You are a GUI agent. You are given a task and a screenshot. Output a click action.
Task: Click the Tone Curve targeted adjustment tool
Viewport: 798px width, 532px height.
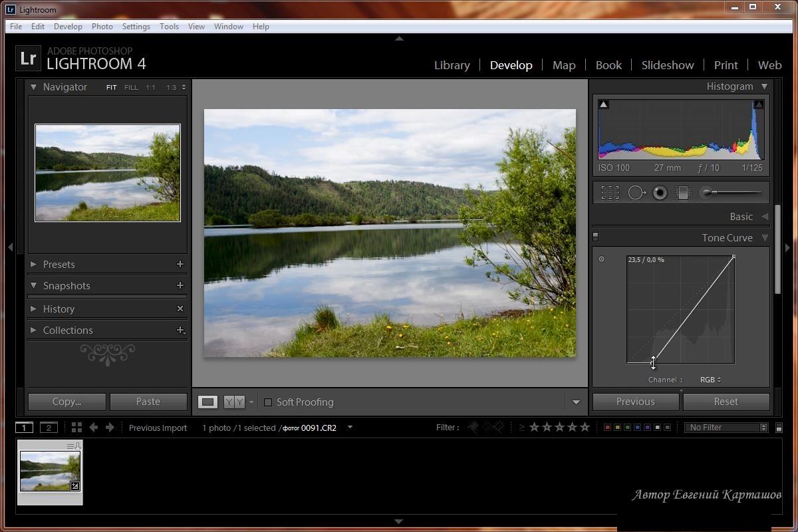pyautogui.click(x=602, y=259)
